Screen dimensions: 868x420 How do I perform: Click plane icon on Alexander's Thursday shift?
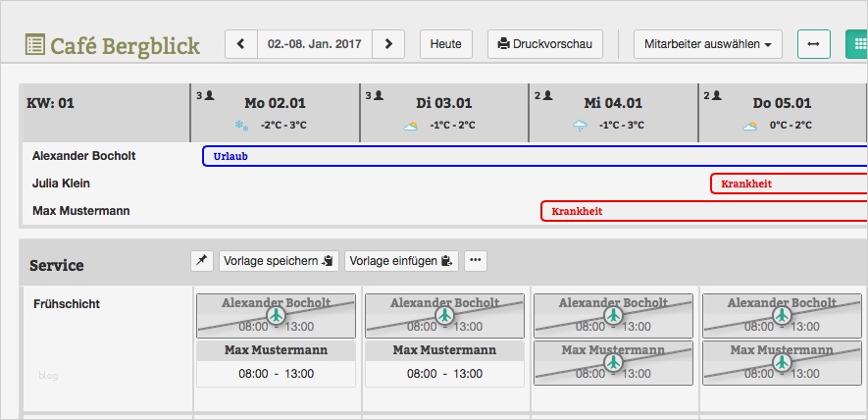tap(782, 315)
